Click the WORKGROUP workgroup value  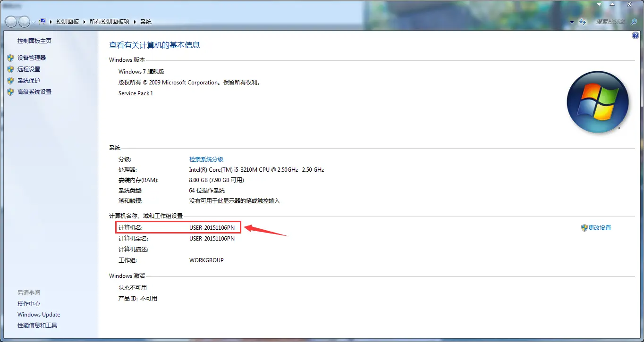coord(206,260)
